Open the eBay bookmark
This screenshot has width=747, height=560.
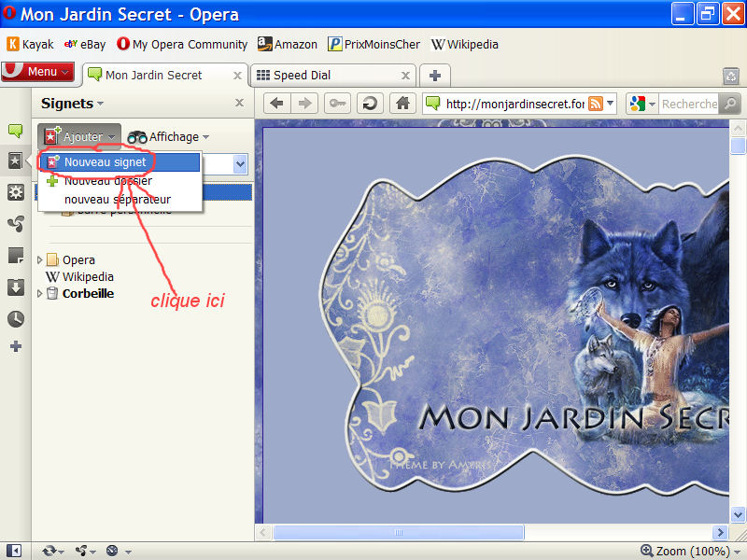[x=85, y=44]
